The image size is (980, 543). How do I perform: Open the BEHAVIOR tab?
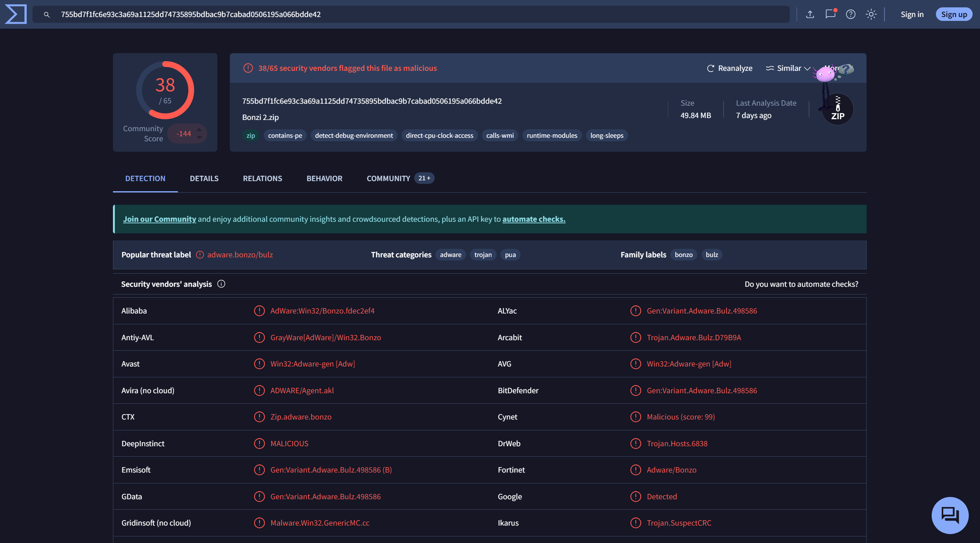tap(324, 178)
